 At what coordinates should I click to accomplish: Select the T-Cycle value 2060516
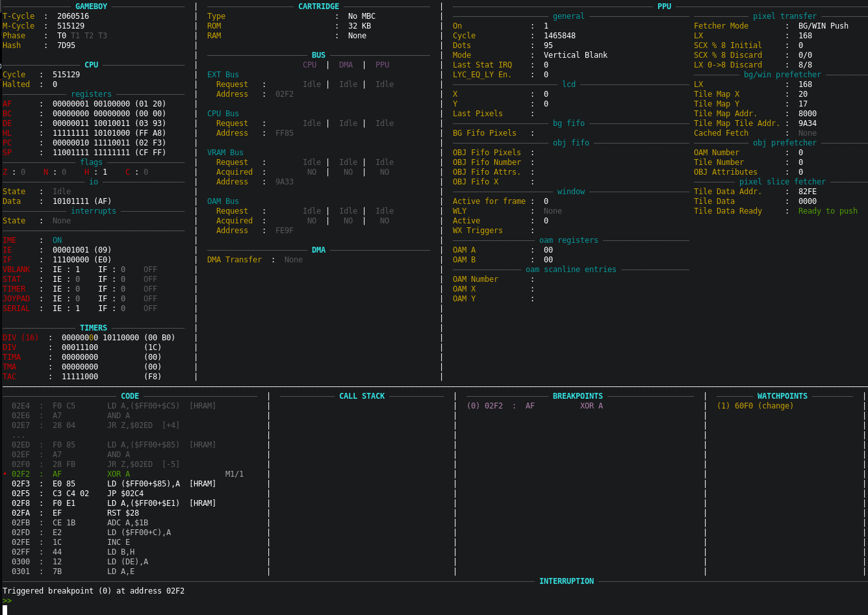[73, 16]
